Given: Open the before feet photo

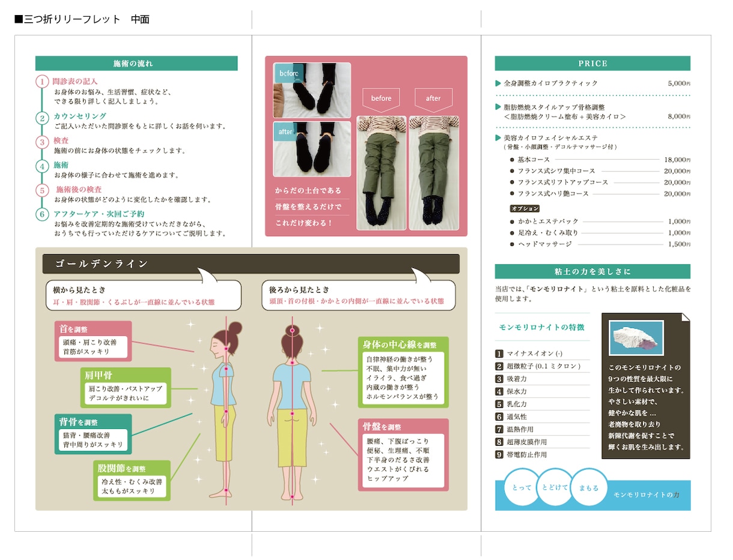Looking at the screenshot, I should coord(312,90).
